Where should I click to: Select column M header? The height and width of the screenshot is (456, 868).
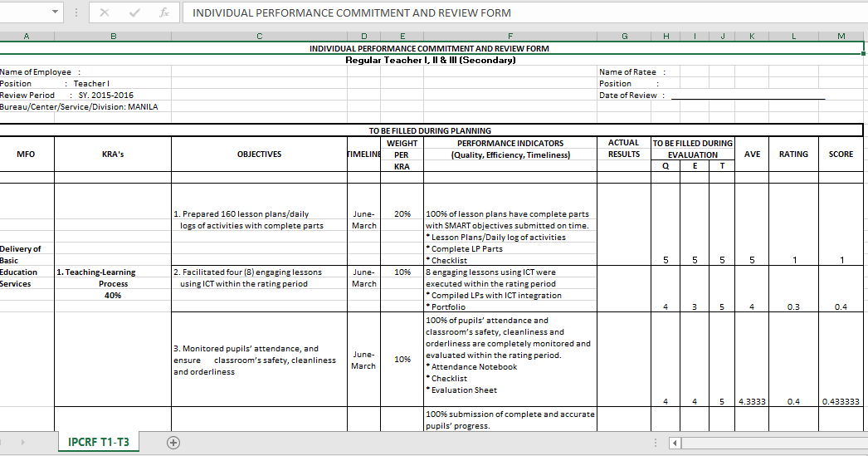coord(841,36)
